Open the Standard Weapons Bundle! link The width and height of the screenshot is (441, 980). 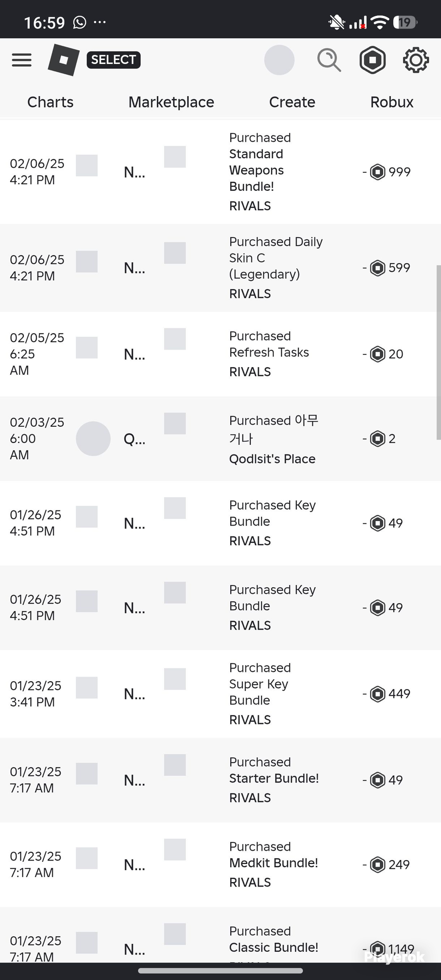pyautogui.click(x=257, y=170)
